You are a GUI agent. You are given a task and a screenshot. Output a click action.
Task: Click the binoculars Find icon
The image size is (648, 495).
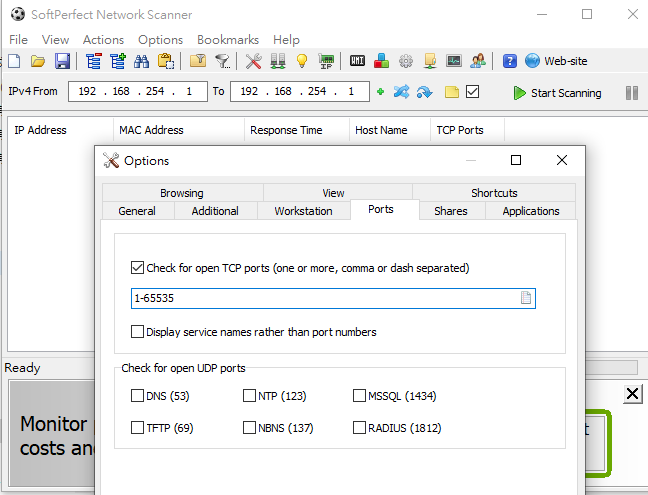point(142,62)
